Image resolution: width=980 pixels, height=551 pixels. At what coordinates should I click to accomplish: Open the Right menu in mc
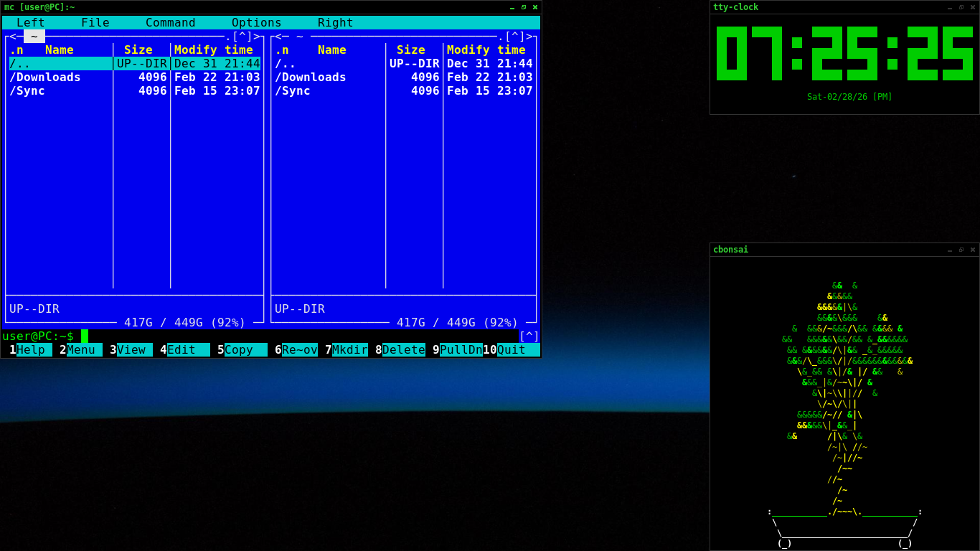pyautogui.click(x=336, y=23)
